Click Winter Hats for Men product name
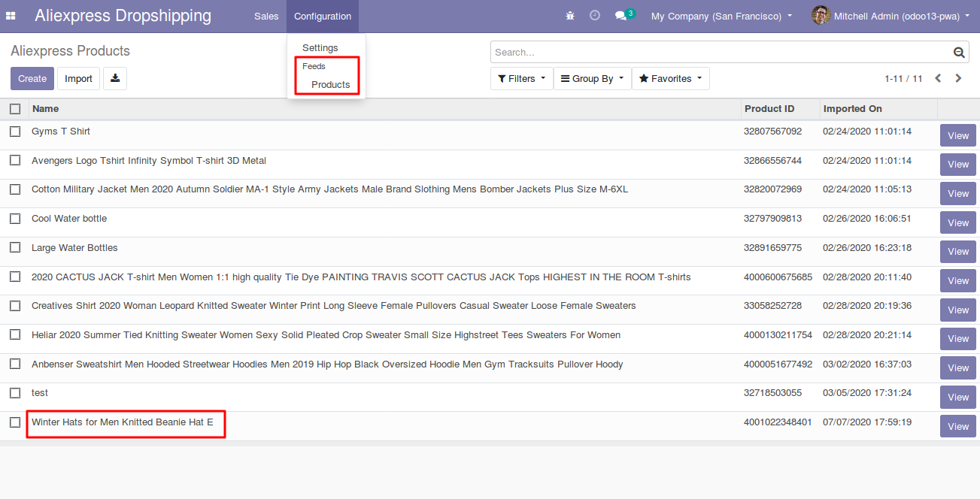The image size is (980, 499). [x=123, y=422]
